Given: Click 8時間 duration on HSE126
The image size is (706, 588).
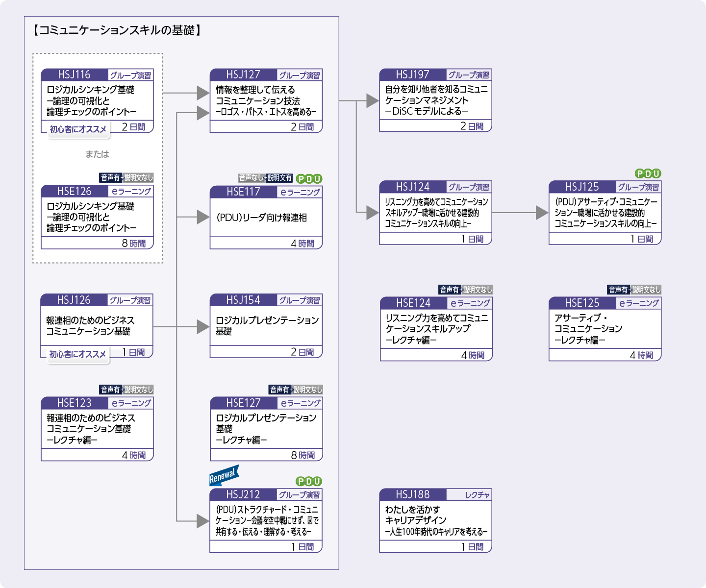Looking at the screenshot, I should click(133, 244).
